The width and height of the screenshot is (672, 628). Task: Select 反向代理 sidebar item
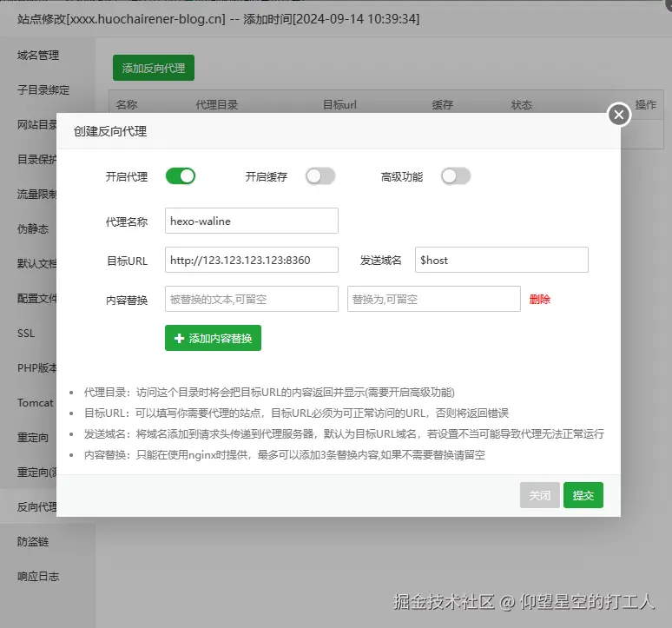(36, 506)
